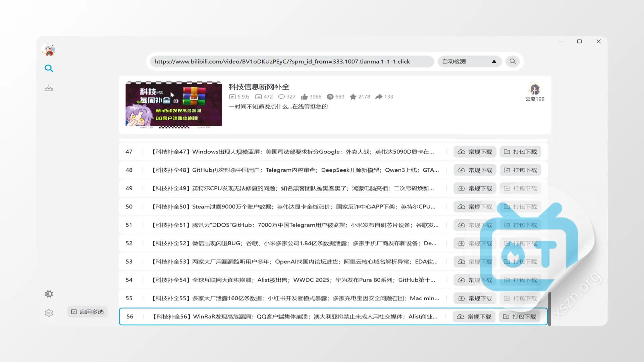Select row 50 Steam泄露9000万个账户数据
Screen dimensions: 644x362
pyautogui.click(x=333, y=207)
